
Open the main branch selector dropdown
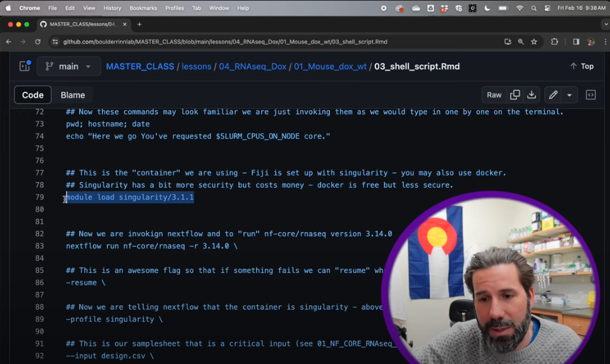coord(68,66)
